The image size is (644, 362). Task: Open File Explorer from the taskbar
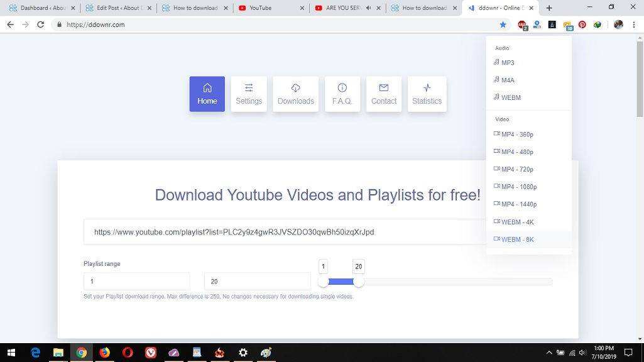tap(58, 353)
